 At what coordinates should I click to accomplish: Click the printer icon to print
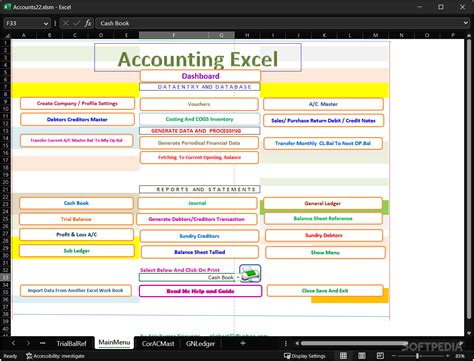click(250, 273)
